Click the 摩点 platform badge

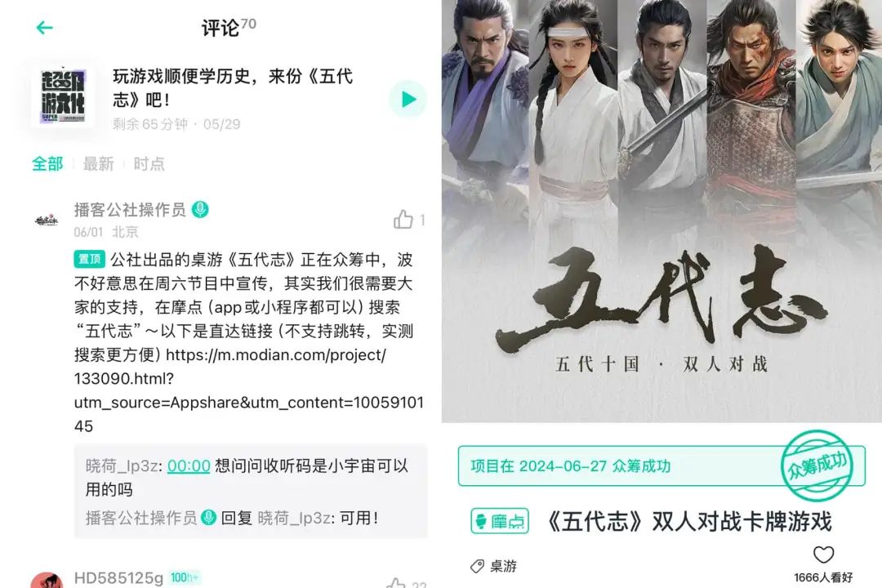(500, 521)
